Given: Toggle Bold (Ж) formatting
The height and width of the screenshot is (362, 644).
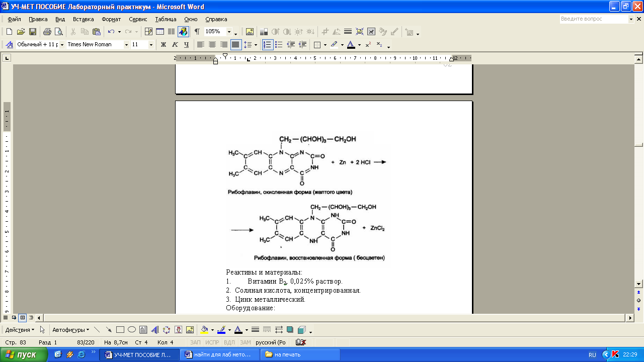Looking at the screenshot, I should click(163, 45).
